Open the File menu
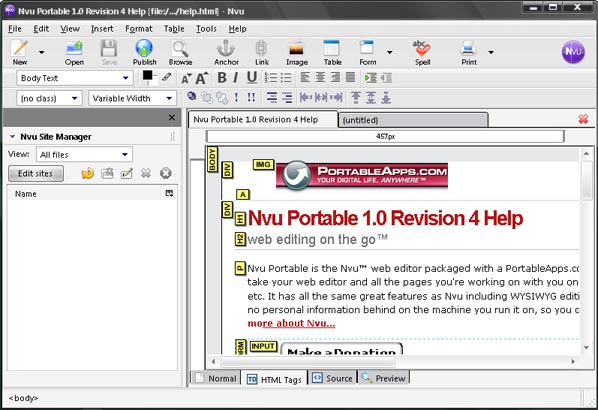This screenshot has height=410, width=598. click(15, 29)
